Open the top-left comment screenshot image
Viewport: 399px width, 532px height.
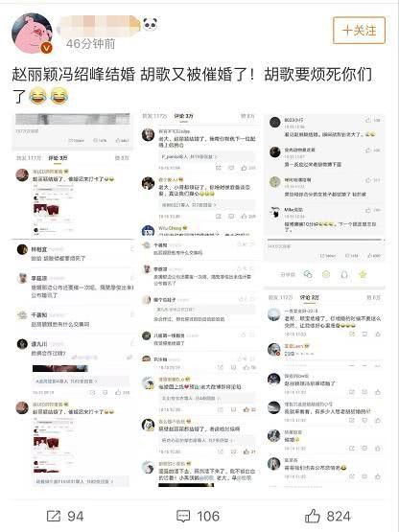[x=73, y=174]
